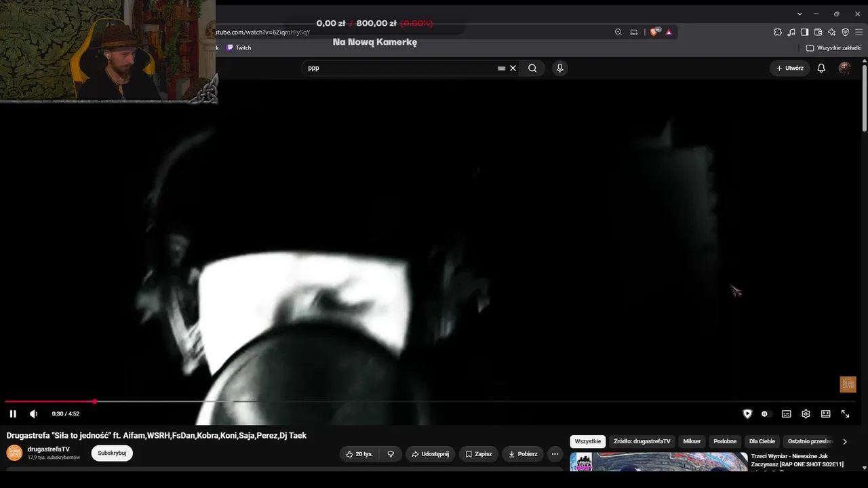Open Trzeci Wymiar recommended video thumbnail
868x488 pixels.
tap(658, 462)
